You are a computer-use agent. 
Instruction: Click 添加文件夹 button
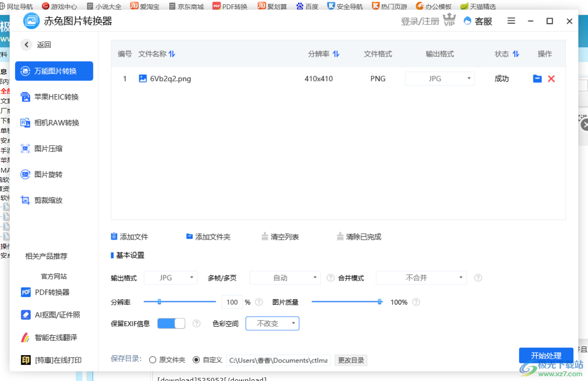pos(208,237)
